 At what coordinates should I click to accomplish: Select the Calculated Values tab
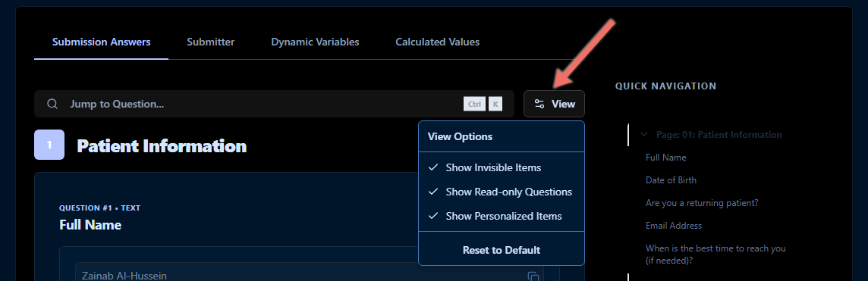pos(437,42)
